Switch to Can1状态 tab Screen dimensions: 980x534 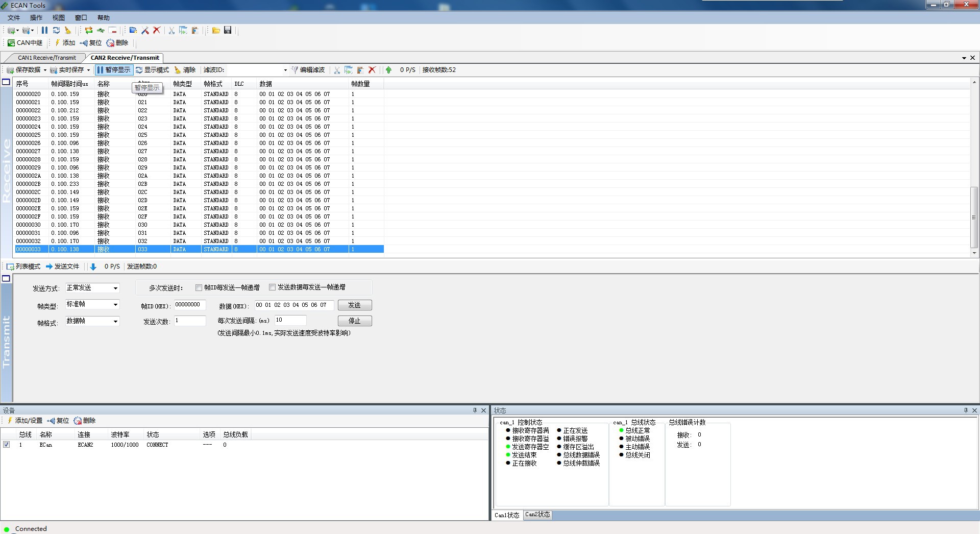pos(507,515)
